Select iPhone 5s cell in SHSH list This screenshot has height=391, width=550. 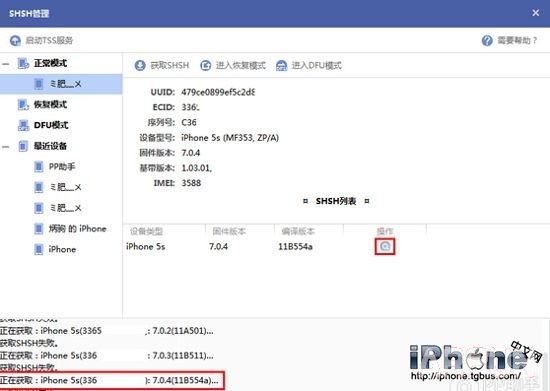click(146, 247)
